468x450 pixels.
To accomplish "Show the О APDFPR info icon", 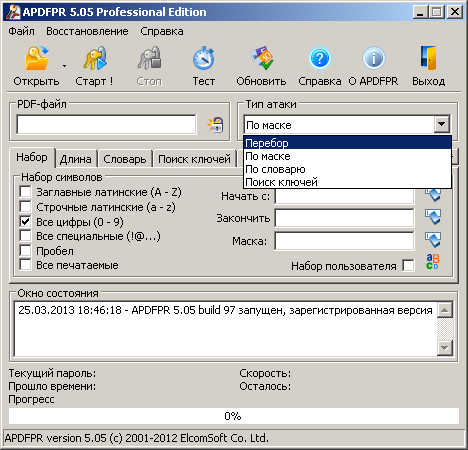I will [374, 58].
